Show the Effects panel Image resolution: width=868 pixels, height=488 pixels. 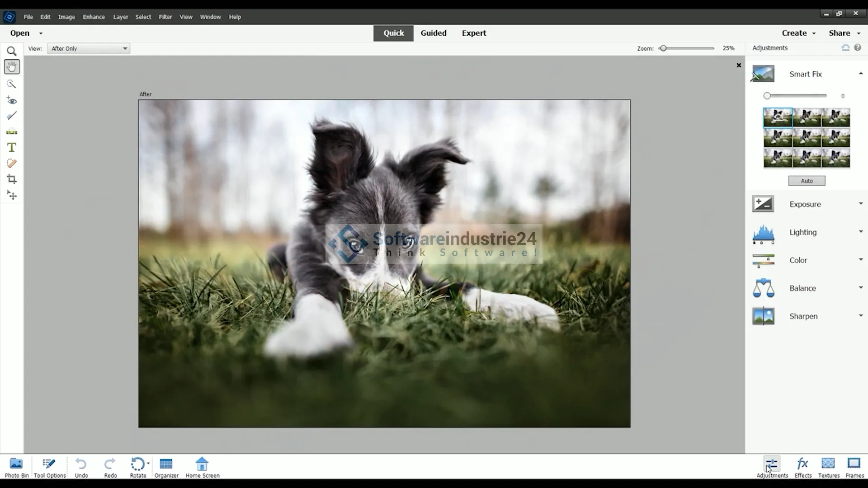(x=803, y=467)
